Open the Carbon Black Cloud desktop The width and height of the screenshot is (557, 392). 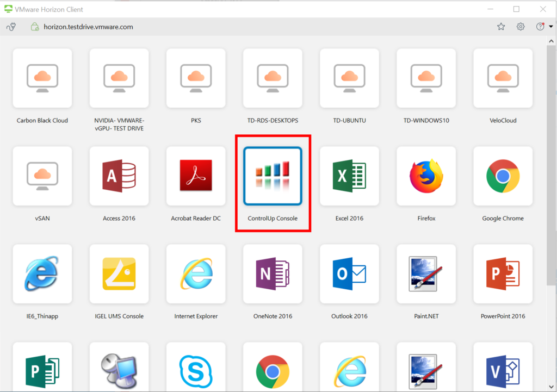[x=42, y=78]
